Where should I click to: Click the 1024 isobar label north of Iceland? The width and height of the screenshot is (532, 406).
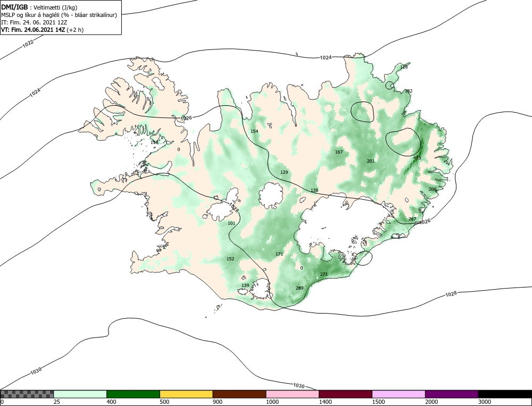pos(326,57)
